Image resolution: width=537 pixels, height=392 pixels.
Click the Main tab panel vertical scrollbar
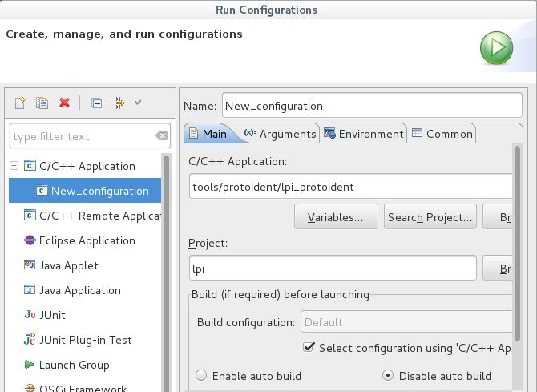pyautogui.click(x=517, y=243)
